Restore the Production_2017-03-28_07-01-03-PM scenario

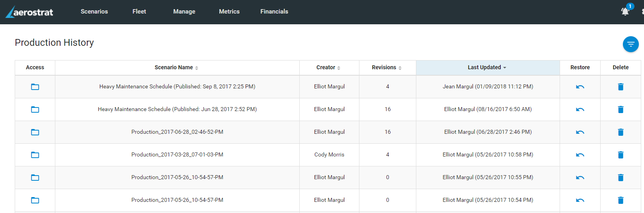click(x=580, y=155)
